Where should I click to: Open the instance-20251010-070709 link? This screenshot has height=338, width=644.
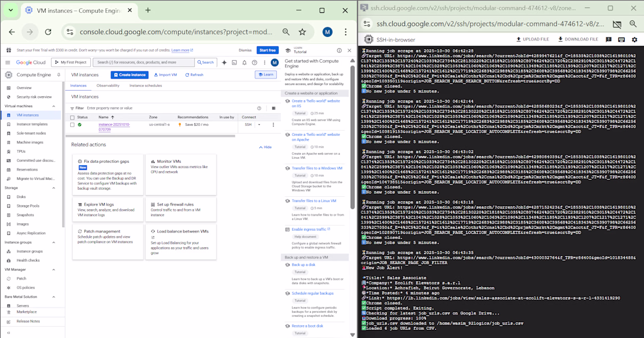(x=114, y=127)
